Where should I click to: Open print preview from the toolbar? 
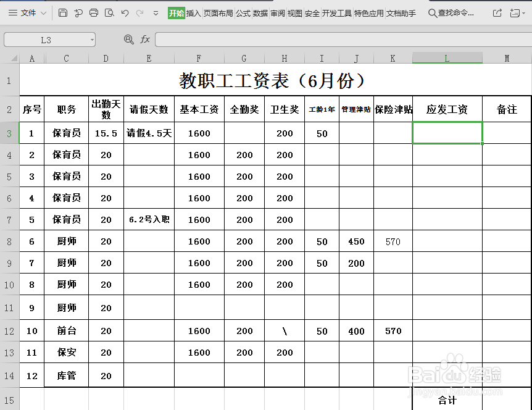coord(110,13)
